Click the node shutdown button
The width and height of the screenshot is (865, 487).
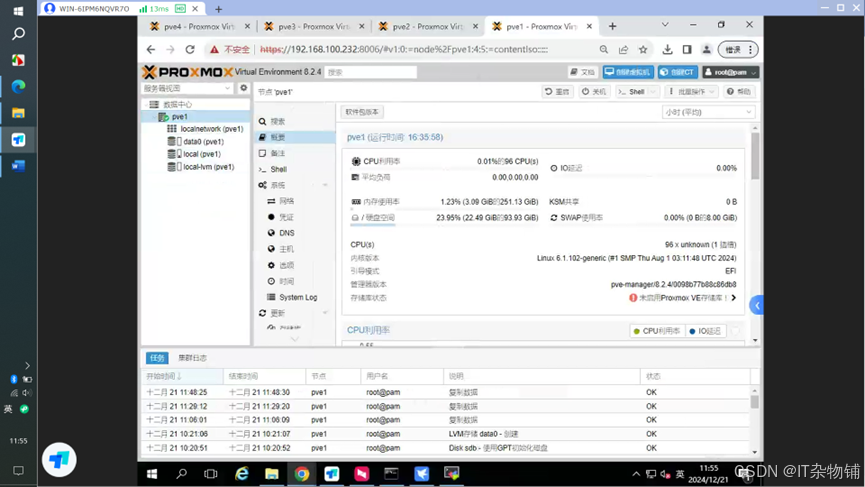594,92
